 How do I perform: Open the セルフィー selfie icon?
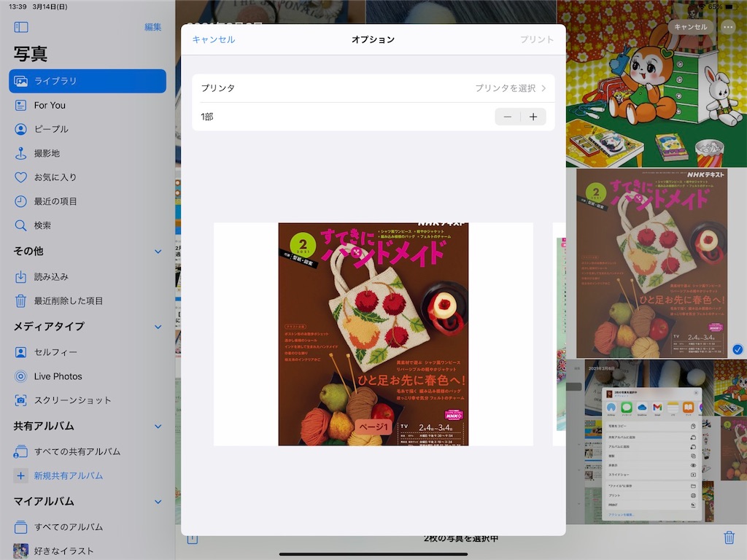[x=20, y=352]
